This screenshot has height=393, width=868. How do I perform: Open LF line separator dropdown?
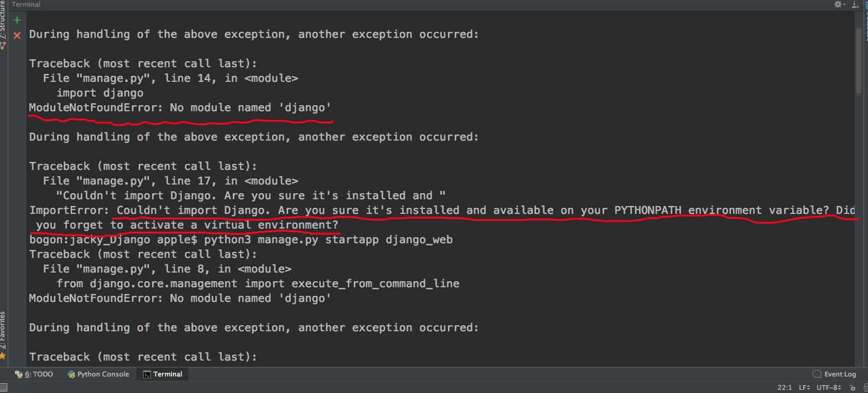point(804,388)
